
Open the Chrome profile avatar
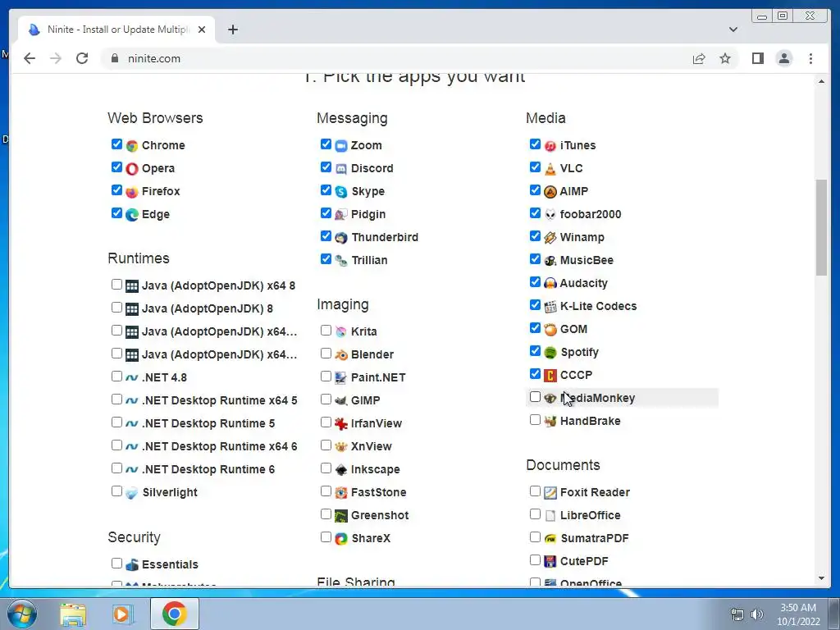[783, 58]
